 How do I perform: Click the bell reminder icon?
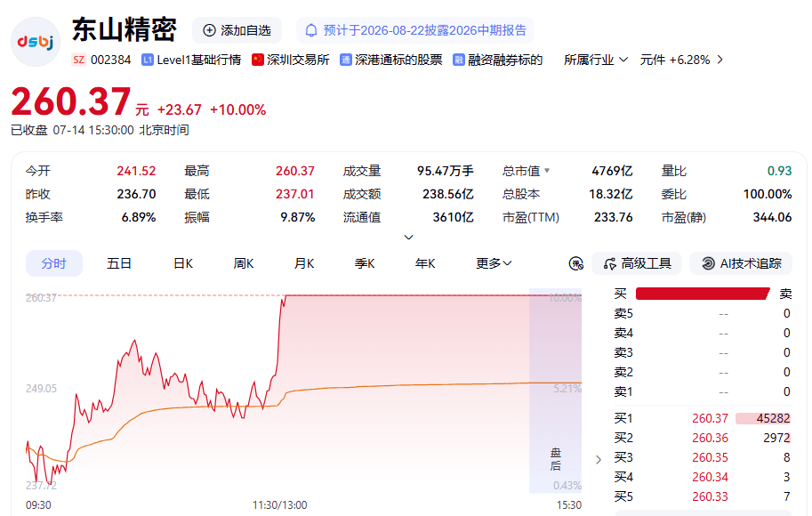click(x=311, y=30)
